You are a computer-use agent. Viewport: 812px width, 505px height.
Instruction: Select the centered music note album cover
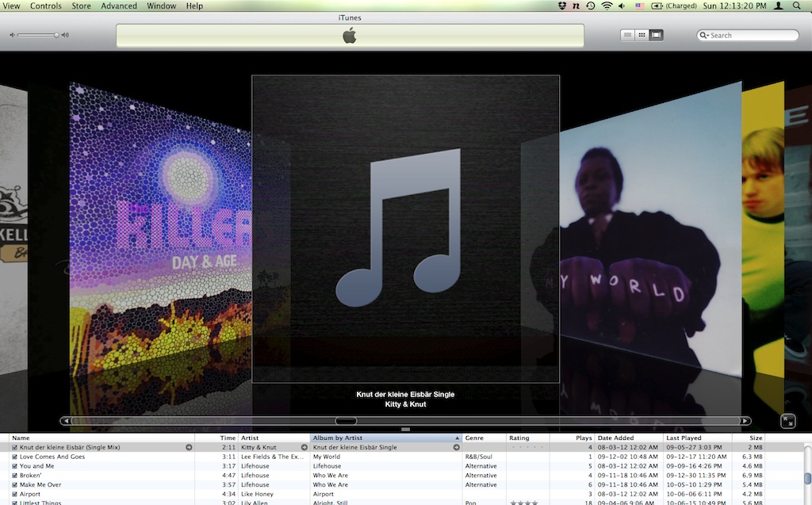(405, 229)
